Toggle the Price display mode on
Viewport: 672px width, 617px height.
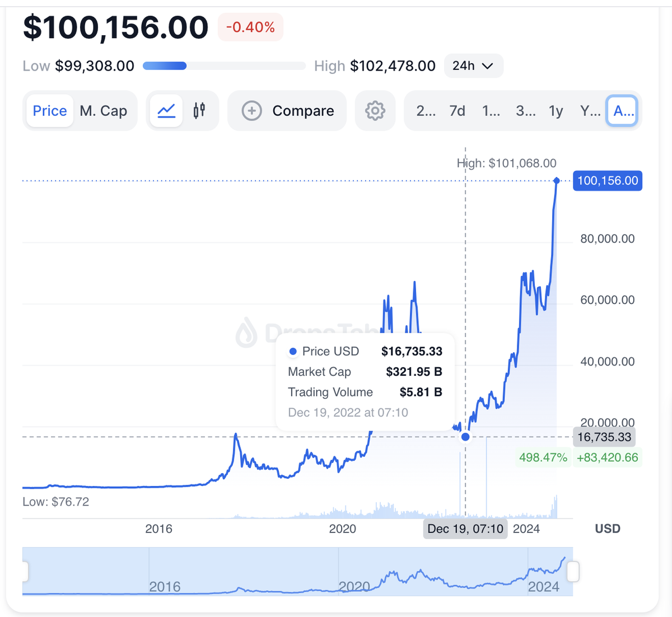click(49, 110)
